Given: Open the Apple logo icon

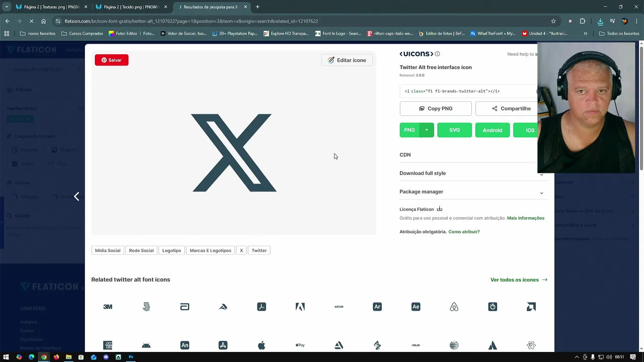Looking at the screenshot, I should pos(262,345).
